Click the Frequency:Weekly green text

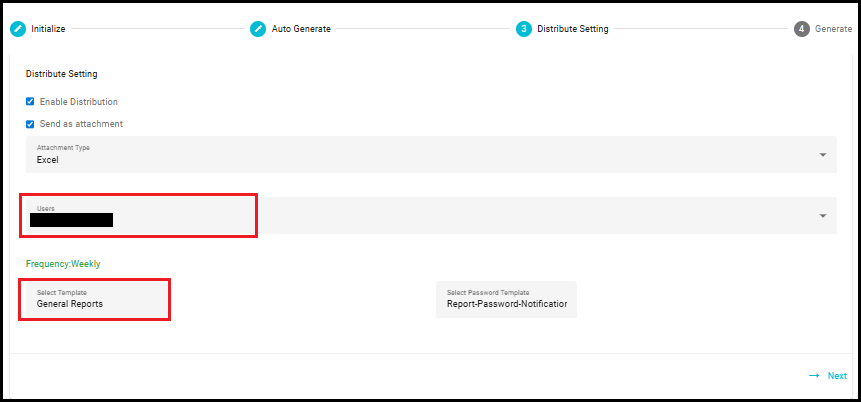[63, 264]
